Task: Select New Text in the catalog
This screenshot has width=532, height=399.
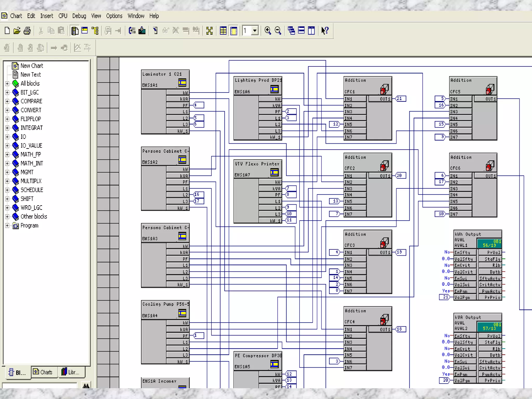Action: 31,75
